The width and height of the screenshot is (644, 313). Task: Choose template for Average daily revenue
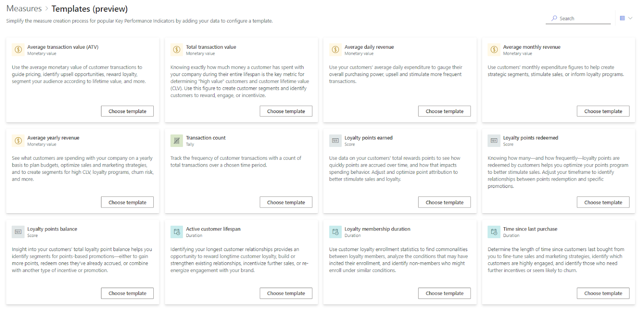444,111
